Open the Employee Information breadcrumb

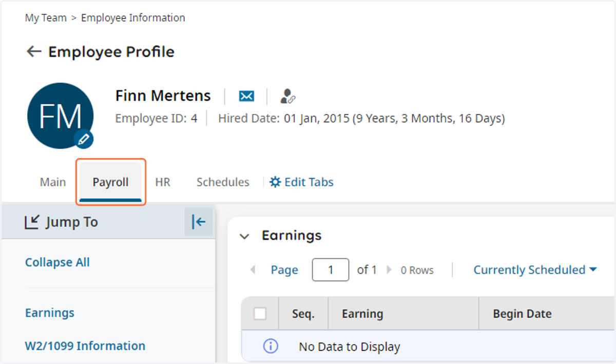pos(133,18)
